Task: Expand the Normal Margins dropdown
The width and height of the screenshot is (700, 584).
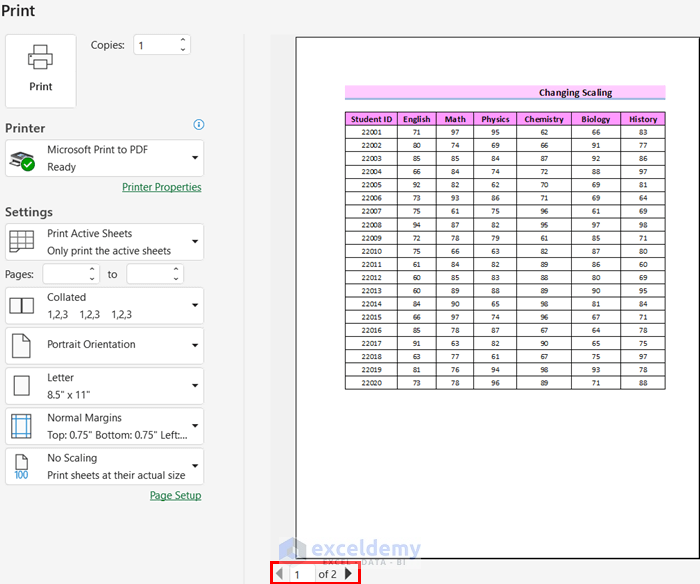Action: (104, 426)
